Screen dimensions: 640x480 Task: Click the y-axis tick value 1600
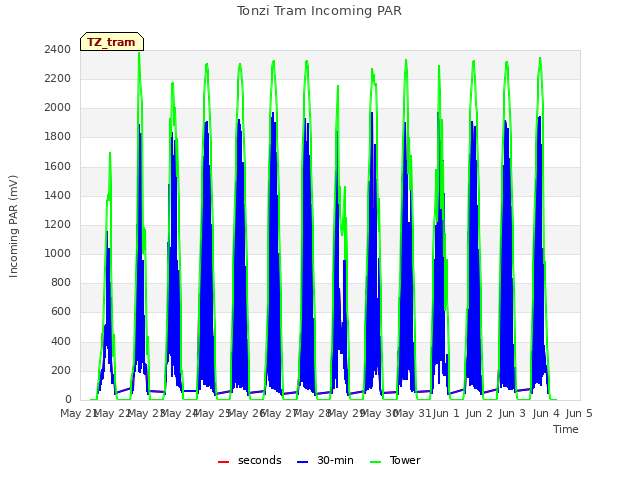pos(58,167)
